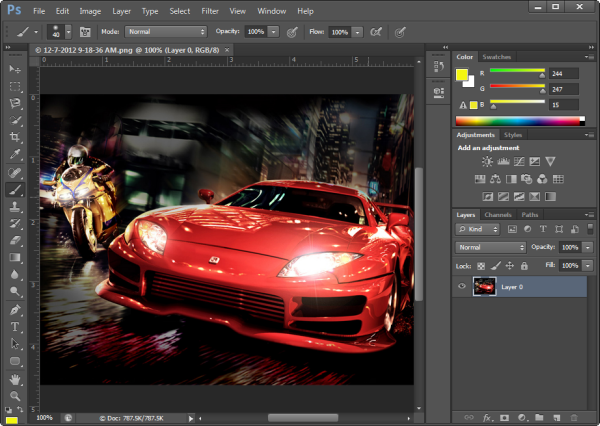Select the Hand tool
600x426 pixels.
click(x=15, y=379)
